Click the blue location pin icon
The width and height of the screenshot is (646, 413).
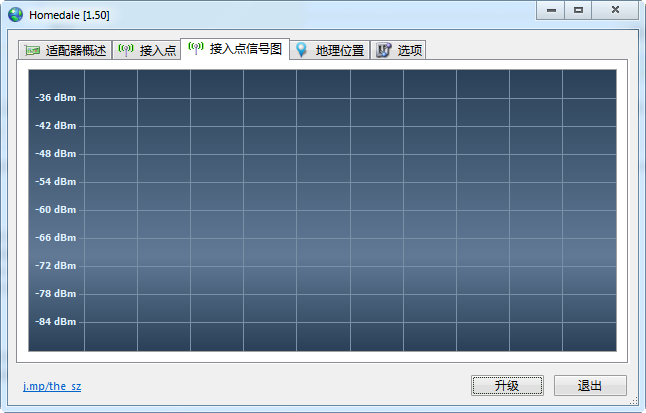coord(301,50)
